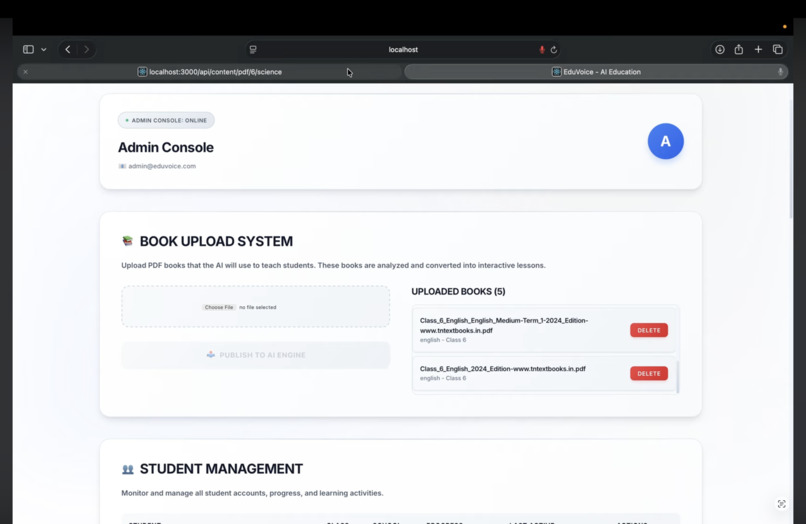Screen dimensions: 806x524
Task: Show the tab overview icon
Action: [778, 49]
